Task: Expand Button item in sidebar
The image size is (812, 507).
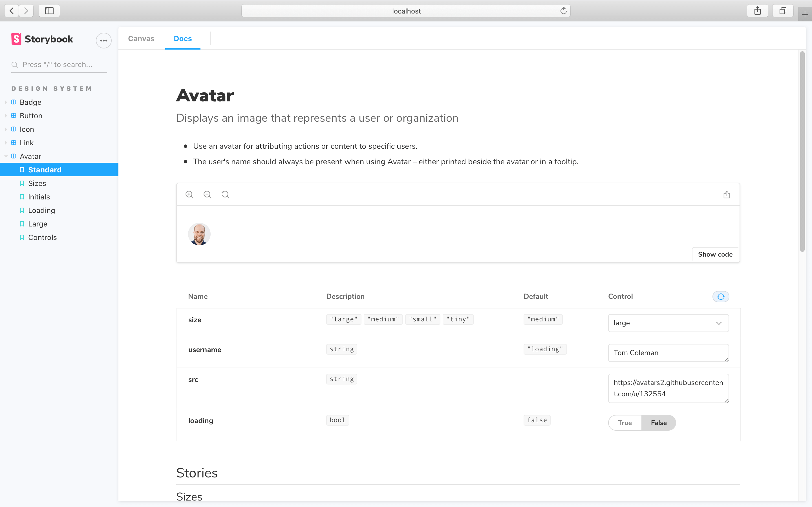Action: (5, 116)
